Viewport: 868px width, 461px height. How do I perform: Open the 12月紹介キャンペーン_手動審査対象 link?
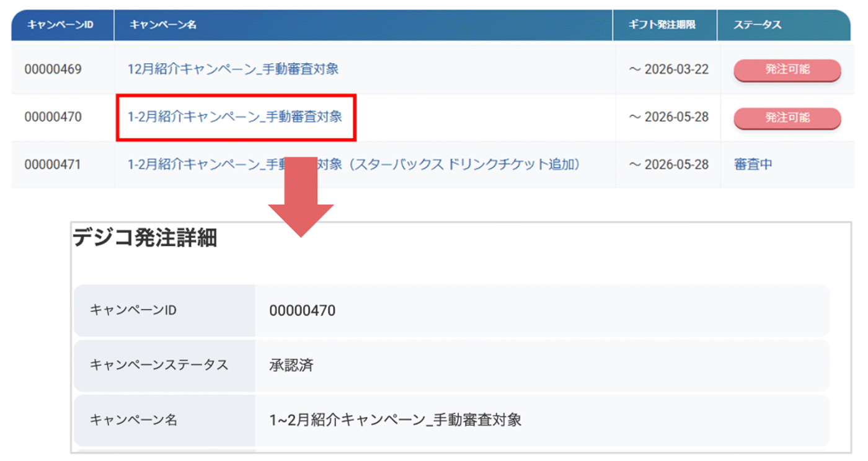click(233, 69)
